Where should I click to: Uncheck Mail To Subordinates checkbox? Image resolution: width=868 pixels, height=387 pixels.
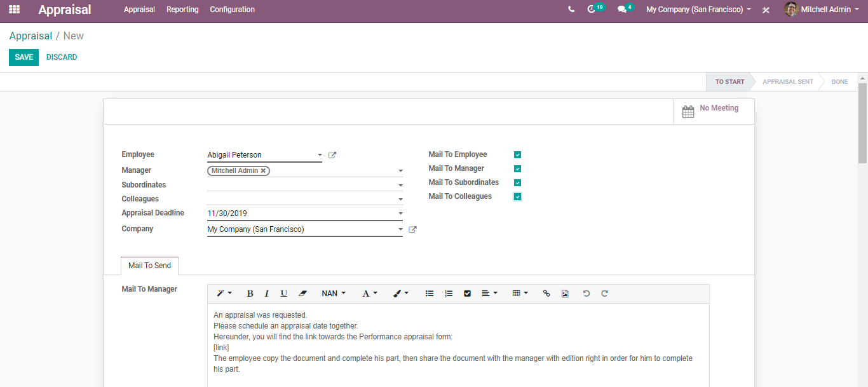[x=518, y=183]
